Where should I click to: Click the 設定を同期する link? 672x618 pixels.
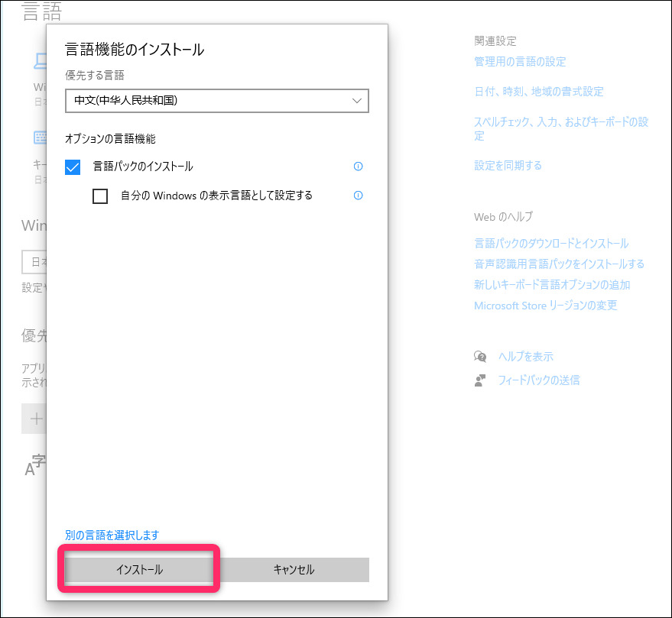508,165
